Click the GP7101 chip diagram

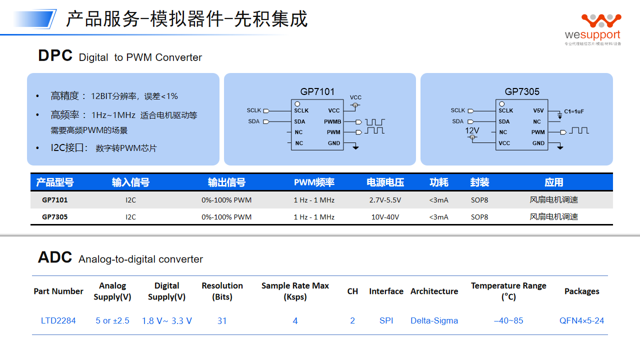(x=317, y=120)
